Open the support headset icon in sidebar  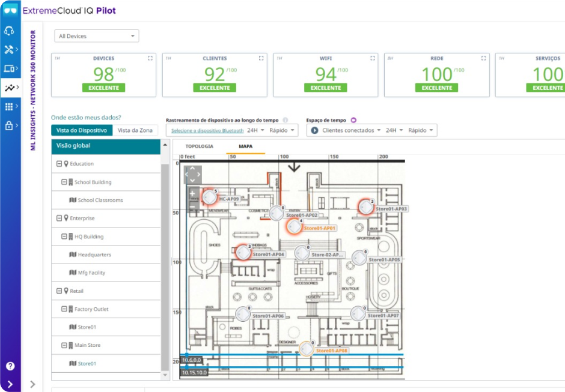[x=9, y=31]
